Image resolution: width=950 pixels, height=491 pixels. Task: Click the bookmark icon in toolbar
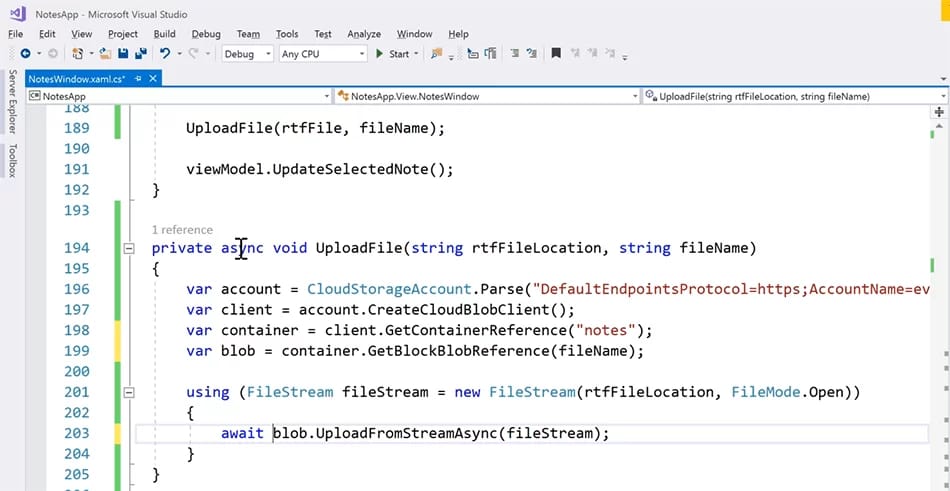pos(556,54)
